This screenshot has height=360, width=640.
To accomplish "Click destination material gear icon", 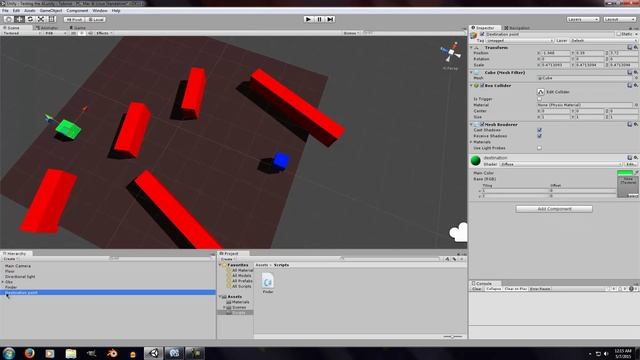I will pos(636,158).
